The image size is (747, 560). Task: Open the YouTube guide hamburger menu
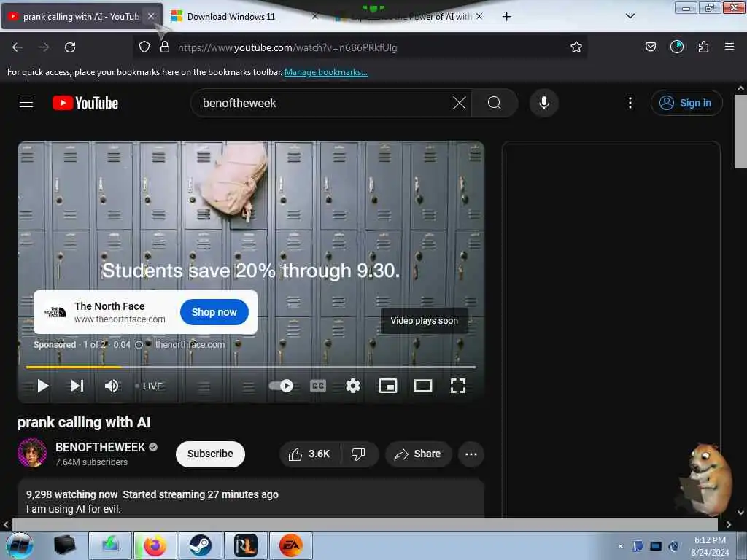click(x=26, y=102)
